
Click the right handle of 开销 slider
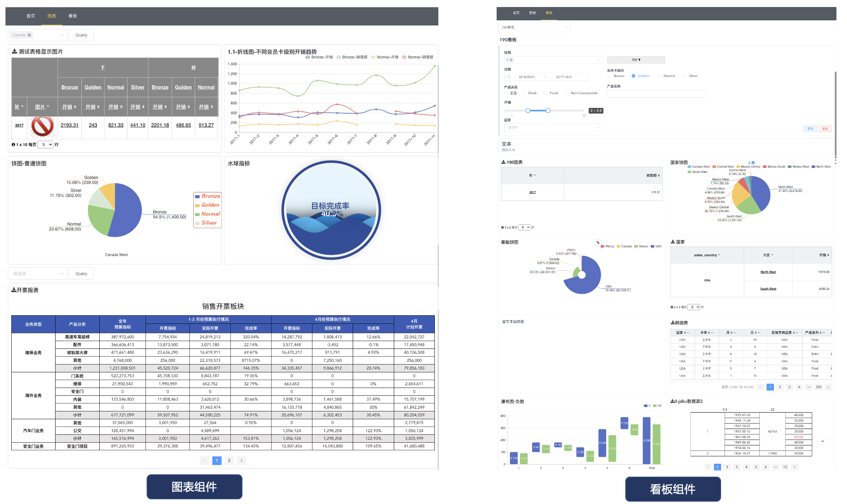tap(548, 111)
